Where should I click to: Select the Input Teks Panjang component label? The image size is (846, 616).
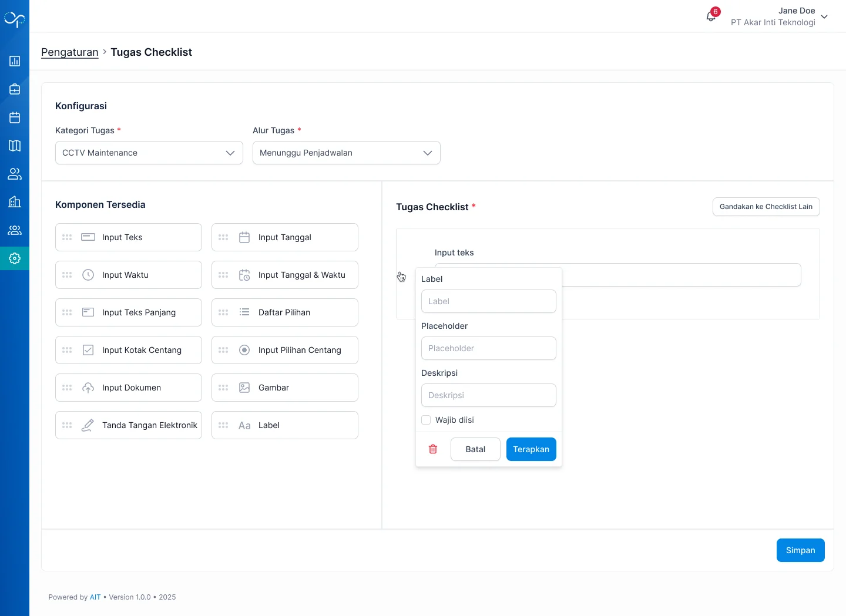[x=139, y=312]
